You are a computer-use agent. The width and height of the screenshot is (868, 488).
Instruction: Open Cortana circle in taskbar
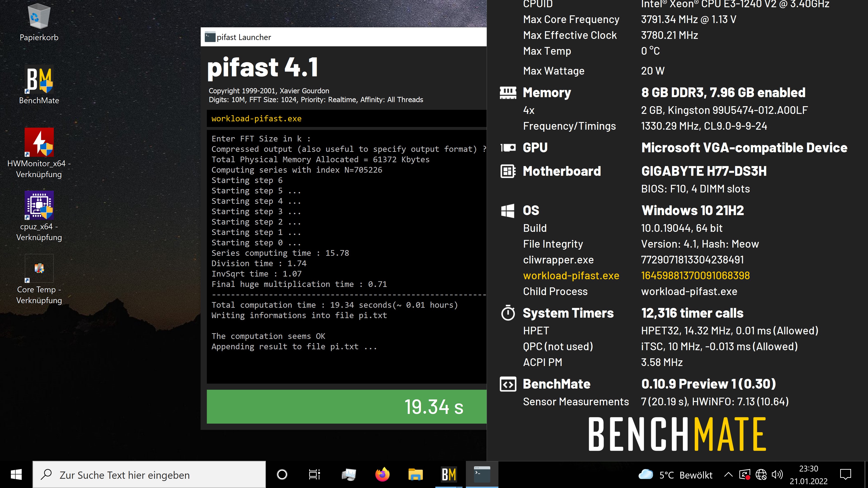(282, 474)
